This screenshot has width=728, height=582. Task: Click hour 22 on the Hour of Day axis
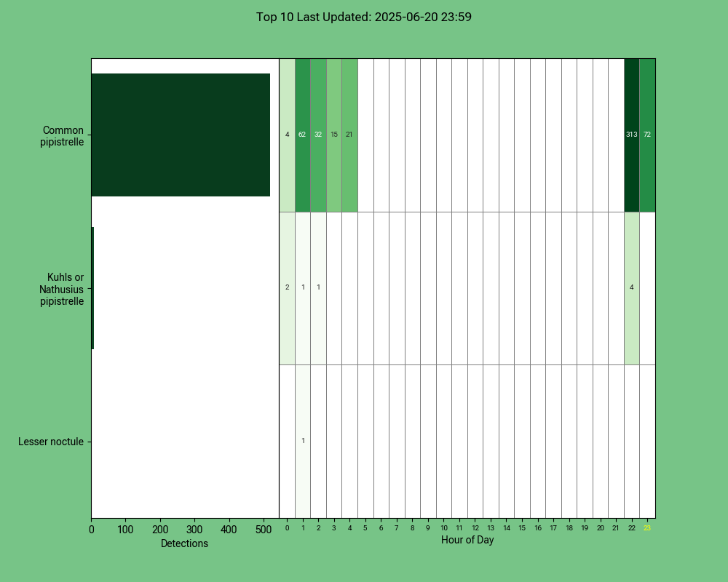click(631, 528)
